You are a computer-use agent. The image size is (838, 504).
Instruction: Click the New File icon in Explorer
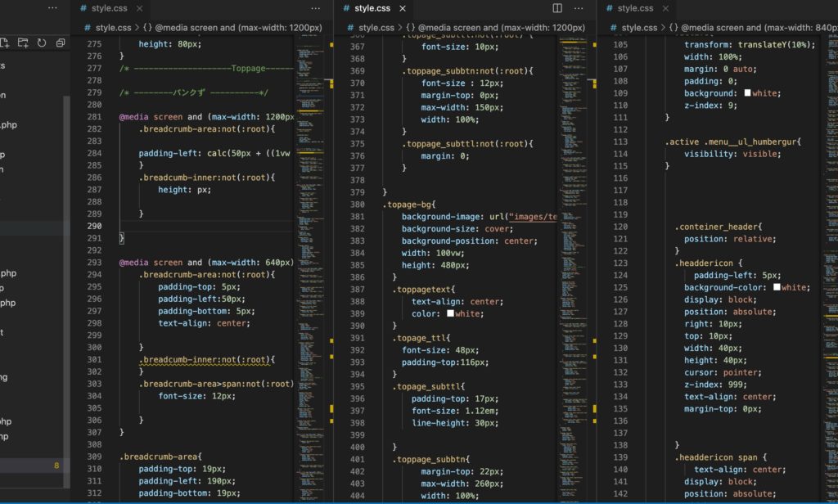5,43
